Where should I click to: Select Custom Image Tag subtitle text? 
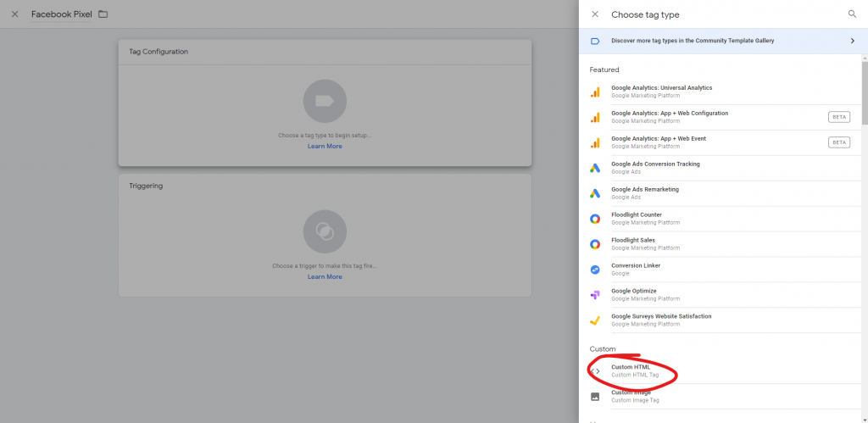click(x=635, y=400)
